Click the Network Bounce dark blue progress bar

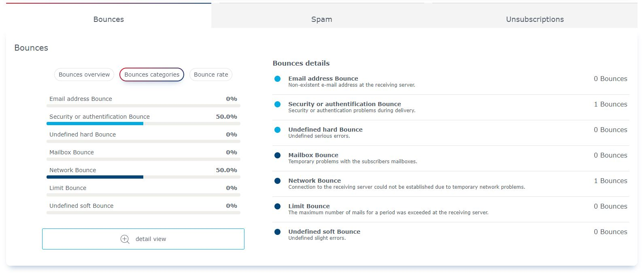click(x=95, y=177)
